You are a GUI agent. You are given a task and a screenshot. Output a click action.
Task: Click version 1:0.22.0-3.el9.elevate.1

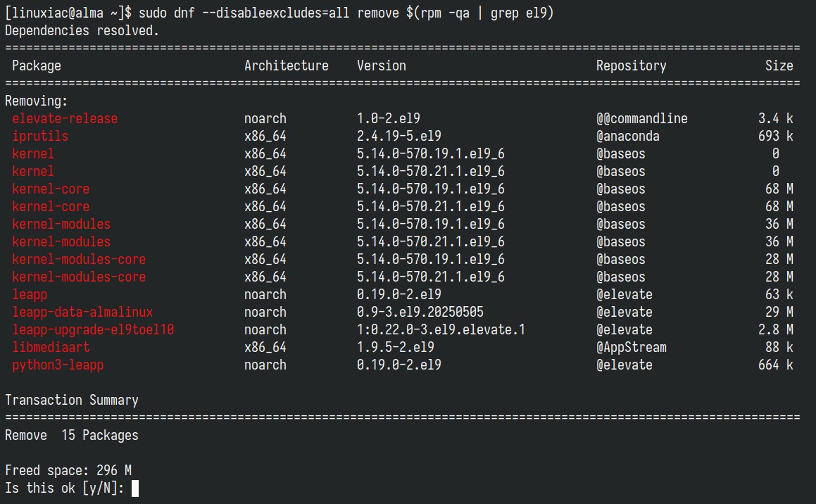(x=441, y=329)
